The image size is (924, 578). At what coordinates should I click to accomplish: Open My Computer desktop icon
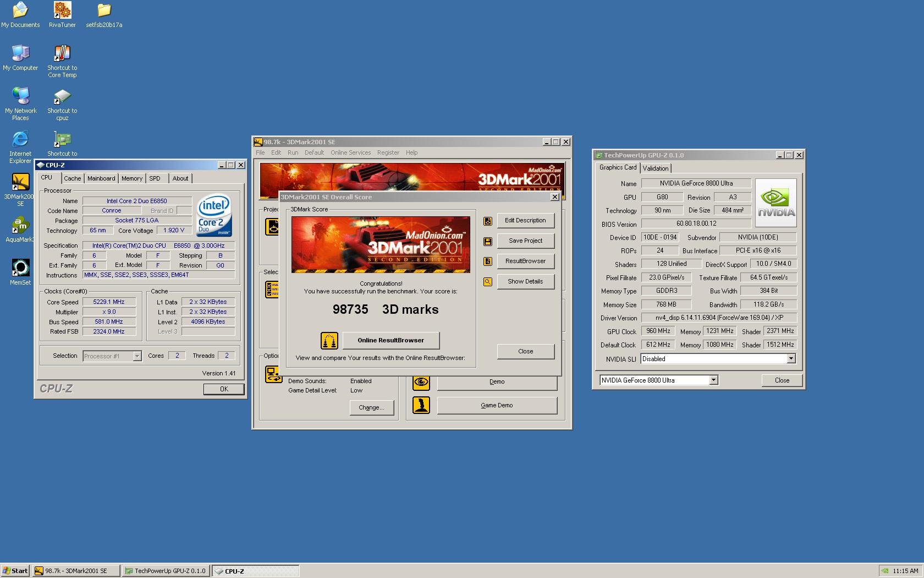point(20,58)
